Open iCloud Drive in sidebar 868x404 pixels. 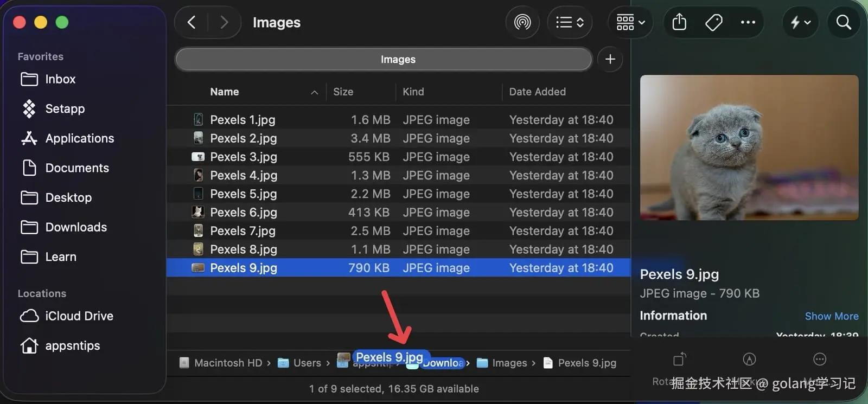[x=79, y=316]
